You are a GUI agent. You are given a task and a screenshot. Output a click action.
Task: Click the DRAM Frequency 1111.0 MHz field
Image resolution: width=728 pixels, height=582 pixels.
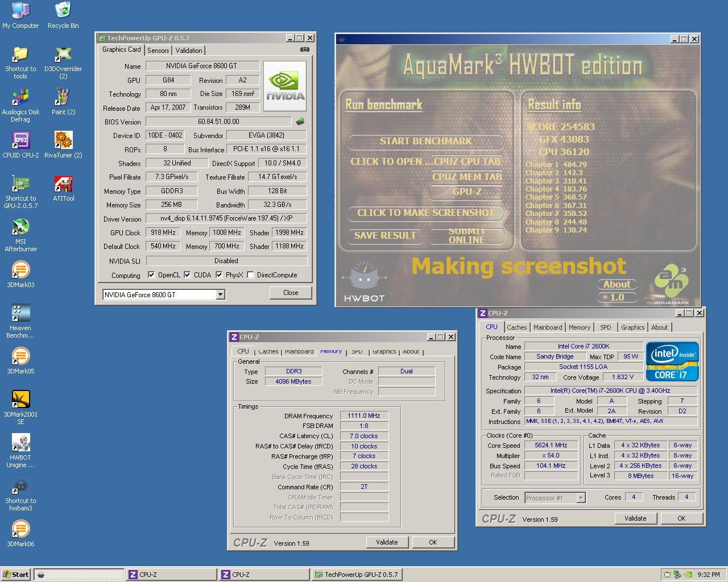(364, 415)
